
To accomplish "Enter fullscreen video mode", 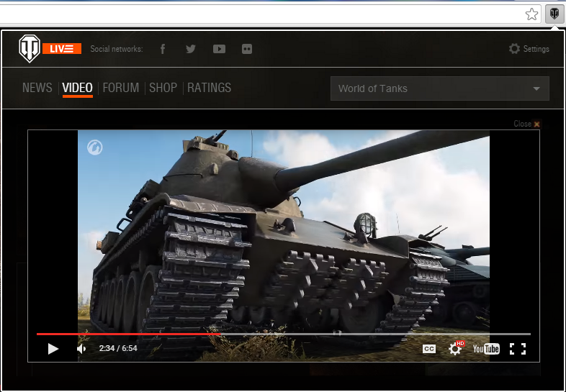I will click(x=518, y=349).
